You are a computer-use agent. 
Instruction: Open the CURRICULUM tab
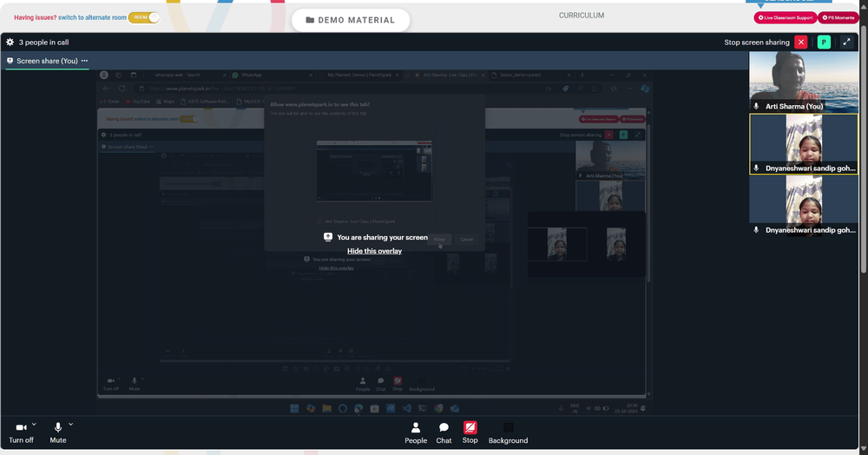click(582, 16)
